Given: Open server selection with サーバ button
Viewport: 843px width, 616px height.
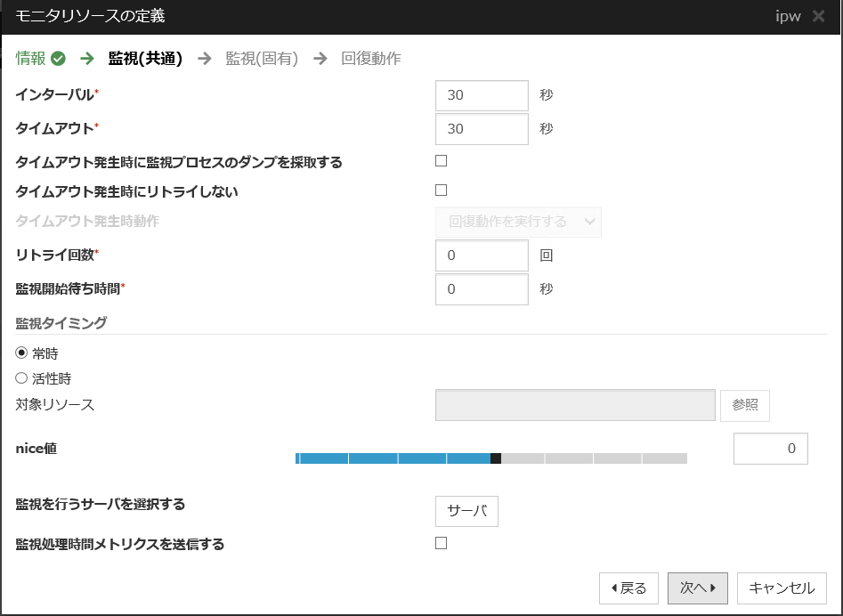Looking at the screenshot, I should tap(466, 511).
